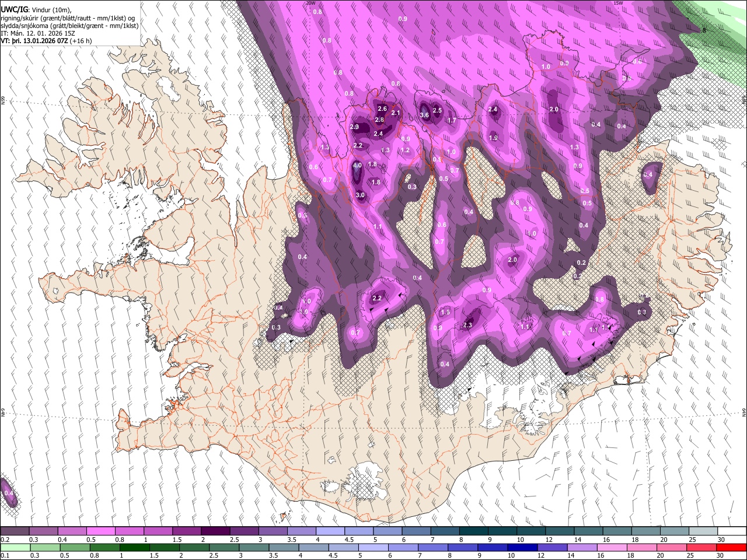The width and height of the screenshot is (747, 560).
Task: Click the '1.2' precipitation value on the map
Action: click(x=406, y=150)
